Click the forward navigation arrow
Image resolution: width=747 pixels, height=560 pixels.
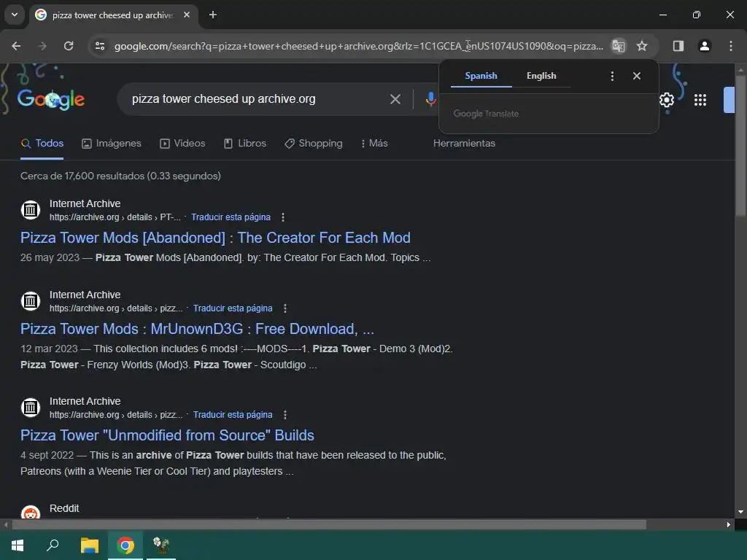[42, 46]
